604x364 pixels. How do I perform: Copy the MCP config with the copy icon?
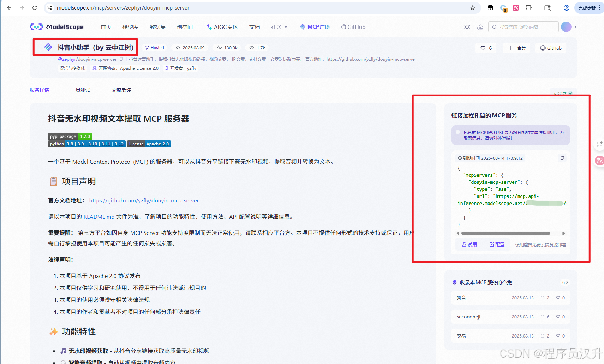tap(562, 158)
